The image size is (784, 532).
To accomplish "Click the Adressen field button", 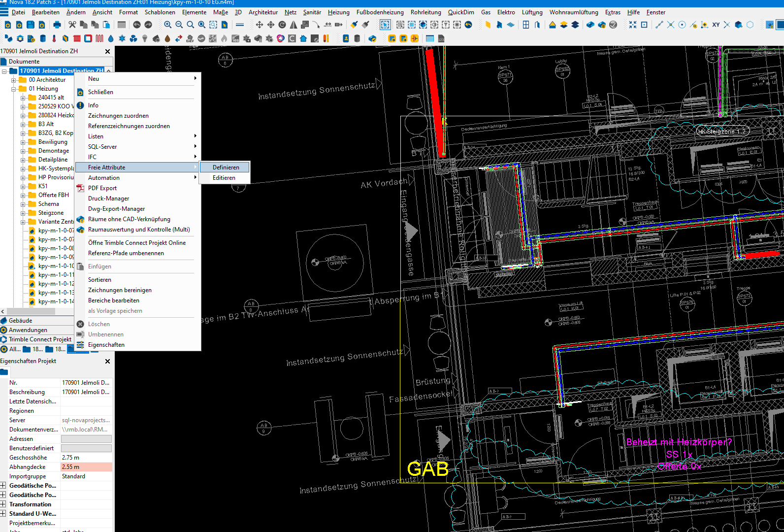I will click(x=86, y=439).
